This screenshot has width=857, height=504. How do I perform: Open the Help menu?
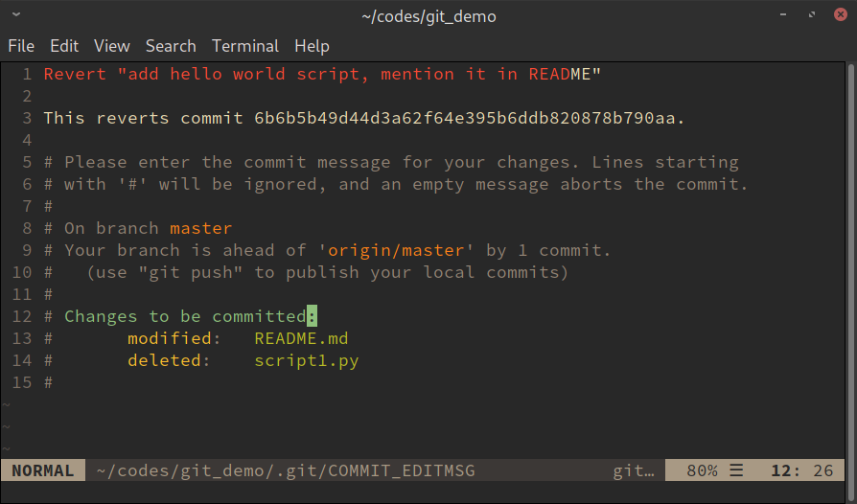313,46
